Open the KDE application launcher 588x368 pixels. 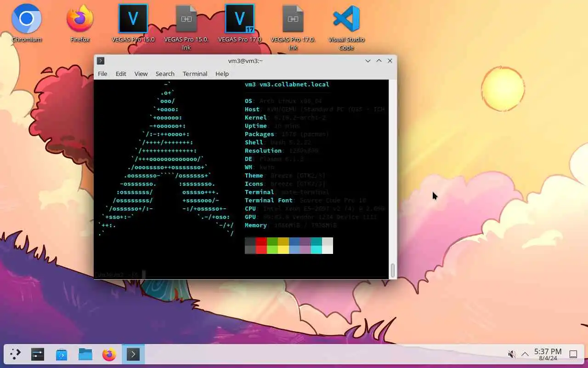pos(16,354)
